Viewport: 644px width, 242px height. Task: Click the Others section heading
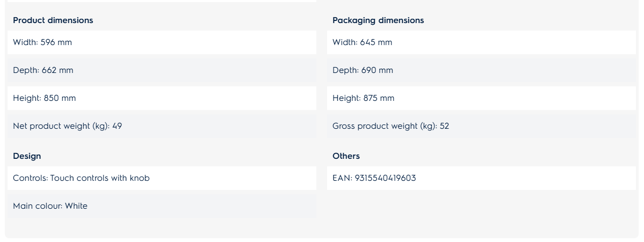pos(346,156)
